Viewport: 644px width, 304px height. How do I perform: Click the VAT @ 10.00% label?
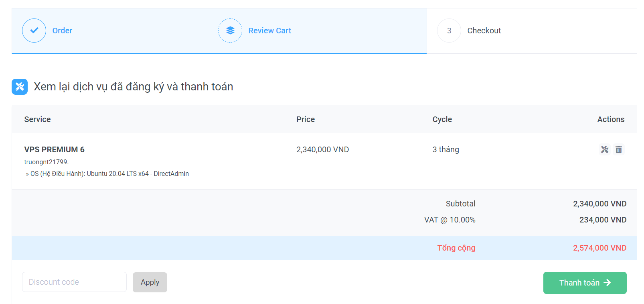tap(450, 220)
